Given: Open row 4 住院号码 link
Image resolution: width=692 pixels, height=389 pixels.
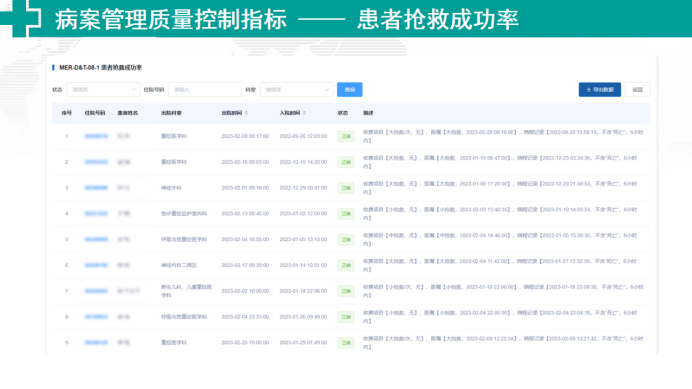Looking at the screenshot, I should 96,214.
